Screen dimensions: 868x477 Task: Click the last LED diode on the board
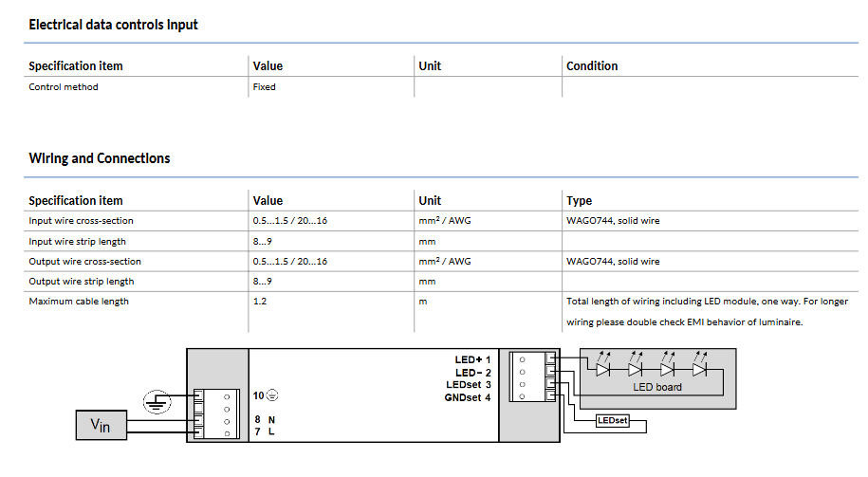pyautogui.click(x=700, y=369)
